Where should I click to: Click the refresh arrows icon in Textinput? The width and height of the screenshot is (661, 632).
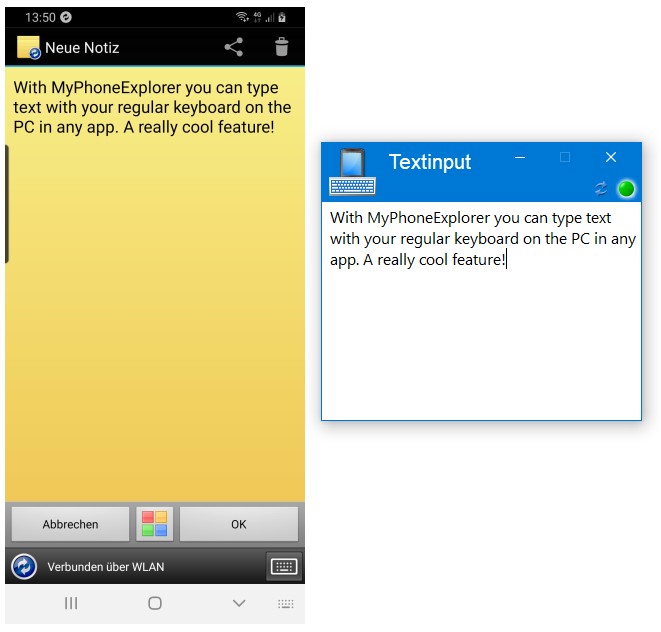point(601,188)
